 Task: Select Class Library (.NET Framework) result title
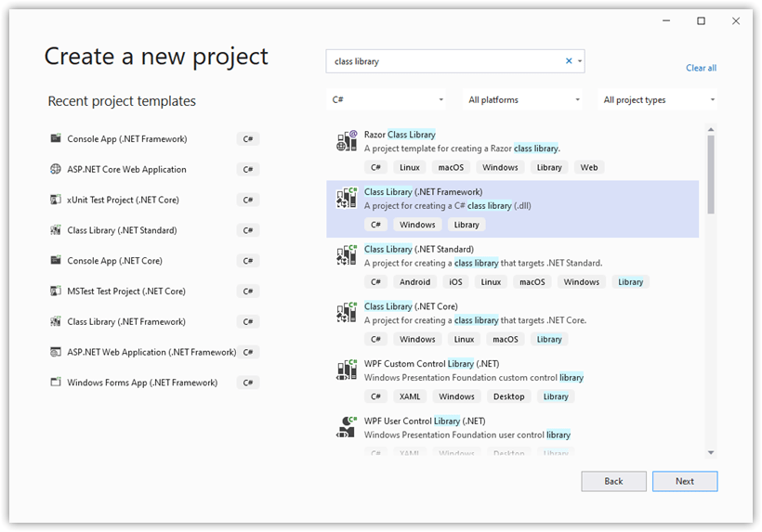click(x=423, y=192)
